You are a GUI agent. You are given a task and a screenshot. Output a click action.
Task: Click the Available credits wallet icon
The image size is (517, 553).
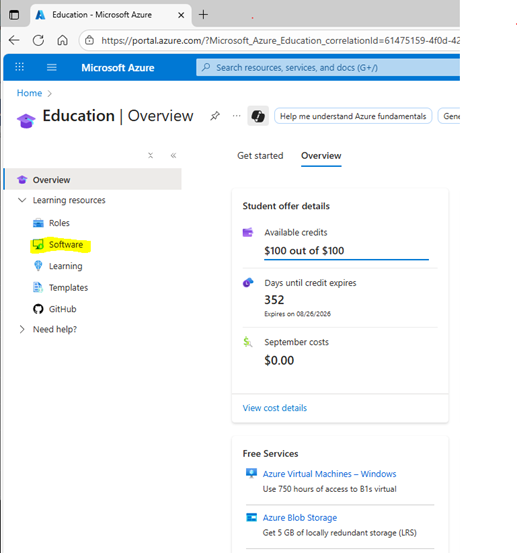click(248, 232)
